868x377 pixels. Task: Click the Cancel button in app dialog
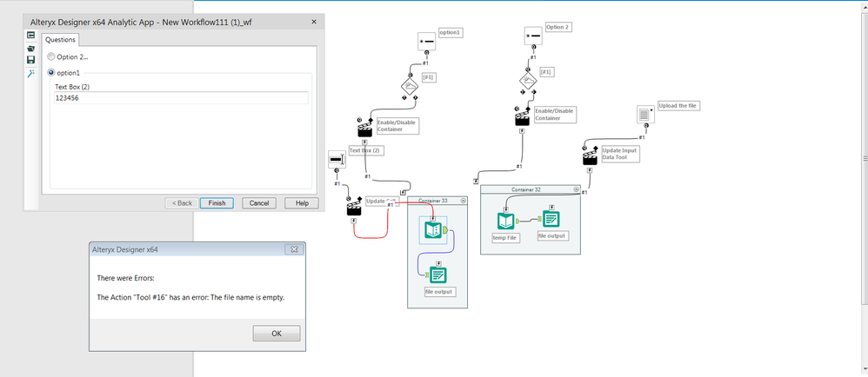pyautogui.click(x=259, y=203)
